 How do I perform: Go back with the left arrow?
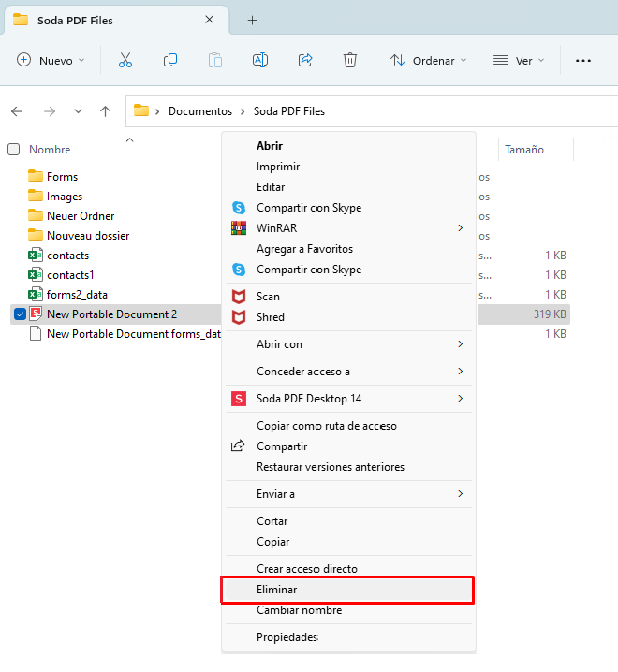click(x=17, y=111)
